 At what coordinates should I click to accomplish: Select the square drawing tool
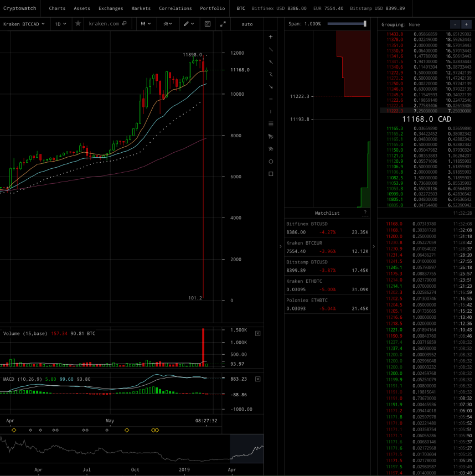tap(271, 174)
